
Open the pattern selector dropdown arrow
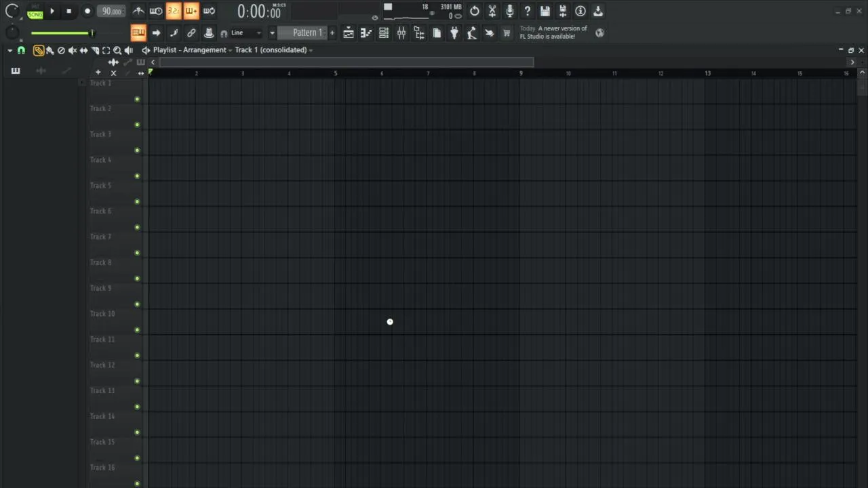coord(272,33)
